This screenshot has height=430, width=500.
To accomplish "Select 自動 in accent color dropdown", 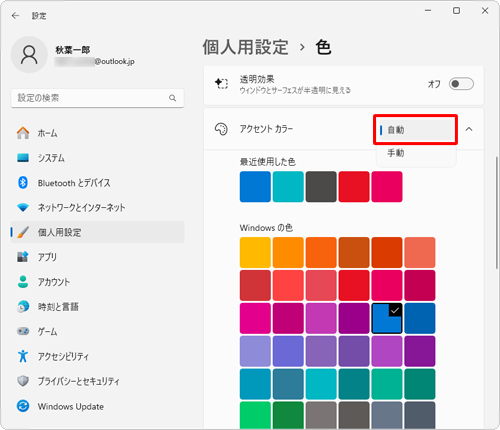I will (415, 130).
